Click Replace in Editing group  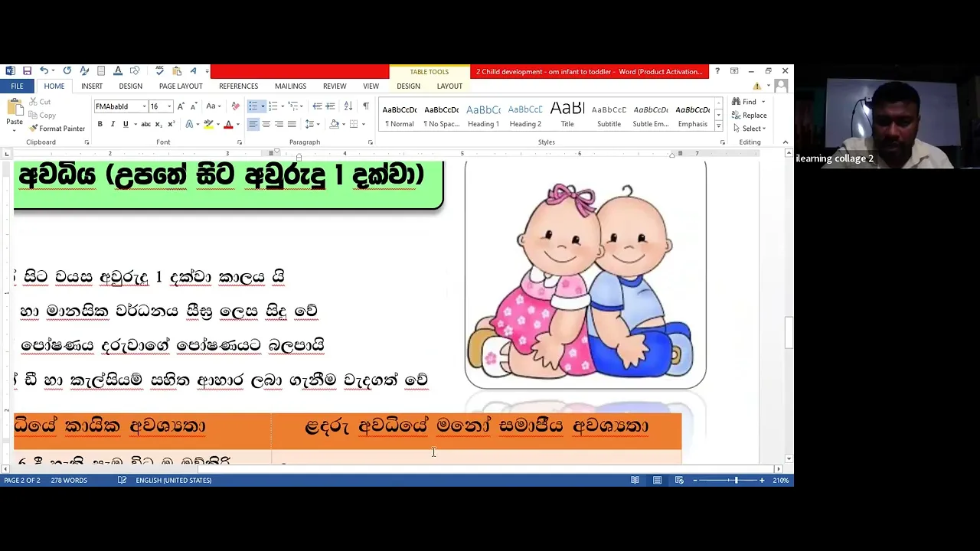[x=749, y=116]
